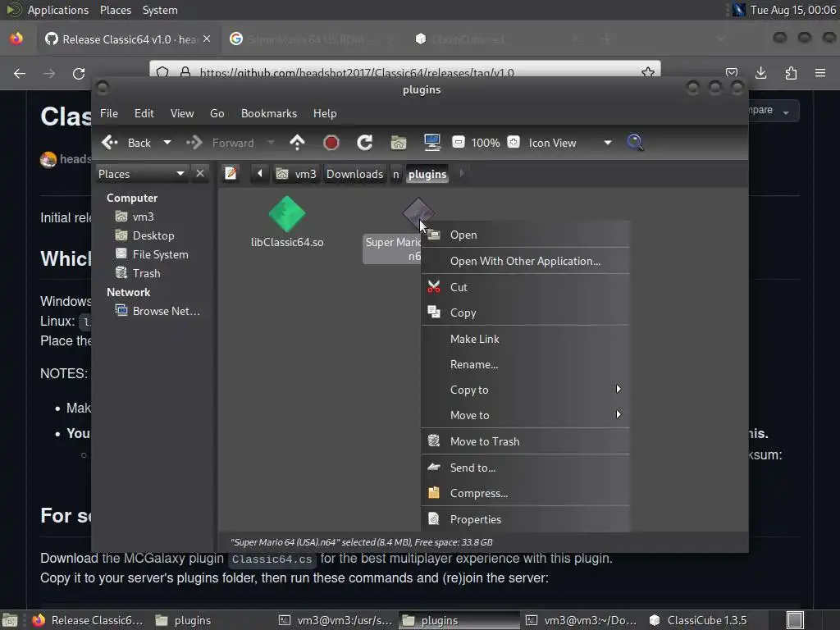Select libClassic64.so file icon
Viewport: 840px width, 630px height.
tap(287, 214)
